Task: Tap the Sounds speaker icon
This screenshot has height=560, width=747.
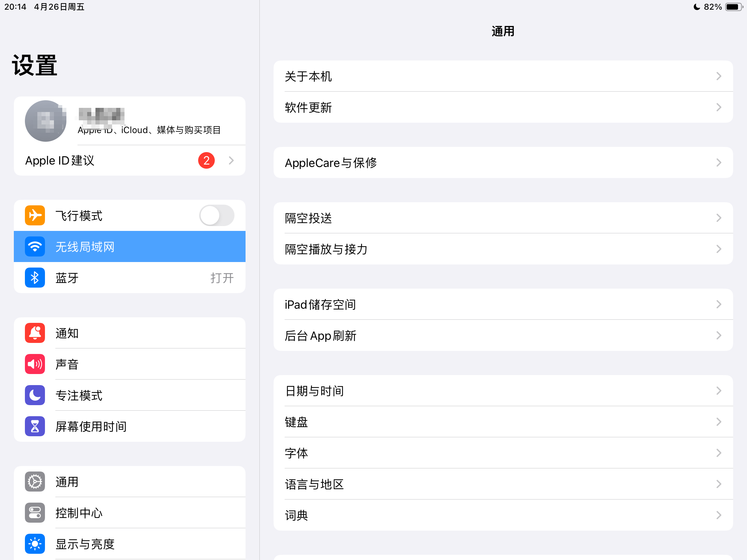Action: click(35, 364)
